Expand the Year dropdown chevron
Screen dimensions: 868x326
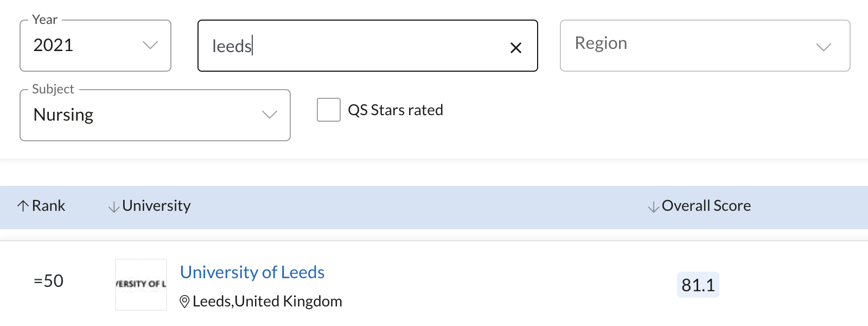pos(150,45)
